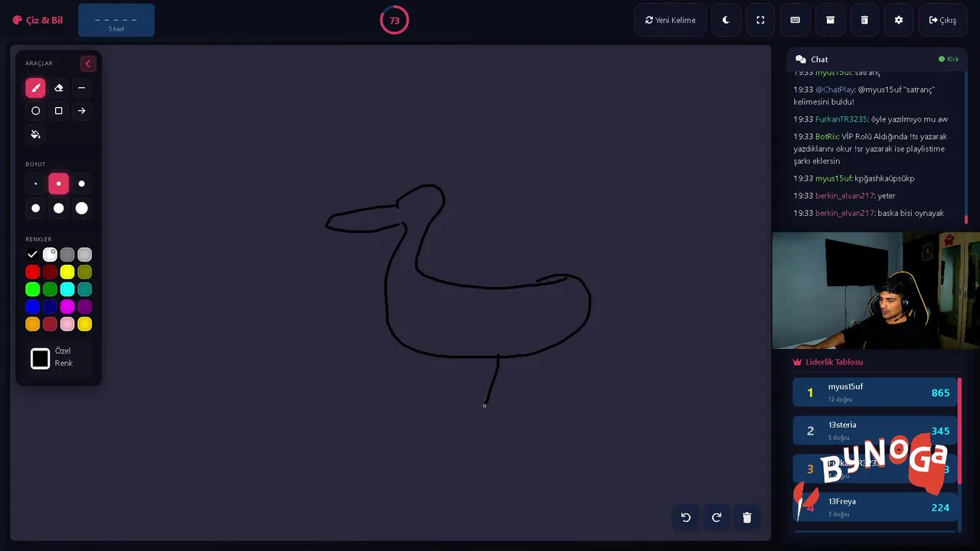
Task: Clear canvas with bottom trash button
Action: pyautogui.click(x=747, y=517)
